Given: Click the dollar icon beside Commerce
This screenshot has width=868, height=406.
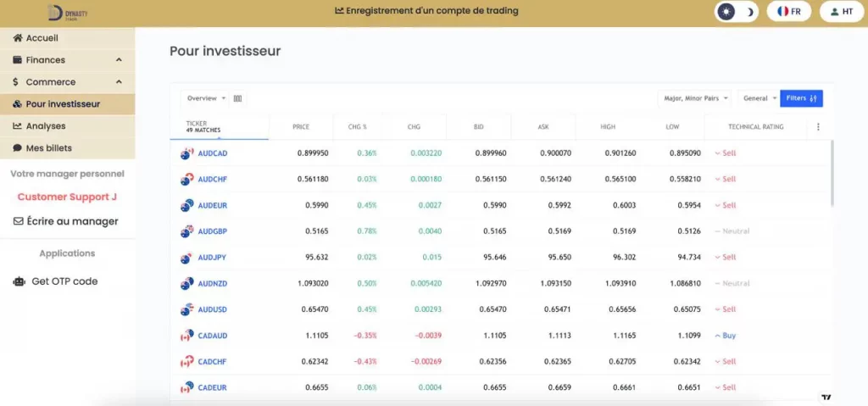Looking at the screenshot, I should coord(16,82).
